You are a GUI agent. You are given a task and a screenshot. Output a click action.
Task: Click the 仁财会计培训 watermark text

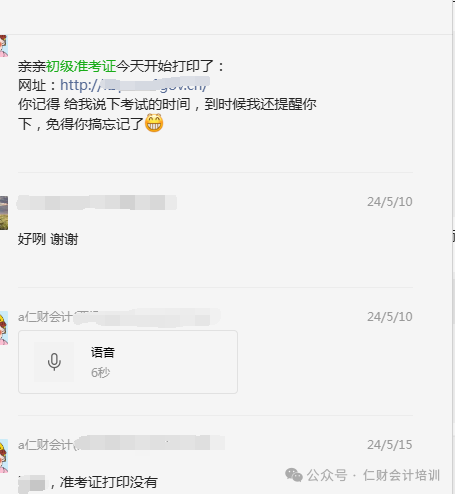[401, 475]
